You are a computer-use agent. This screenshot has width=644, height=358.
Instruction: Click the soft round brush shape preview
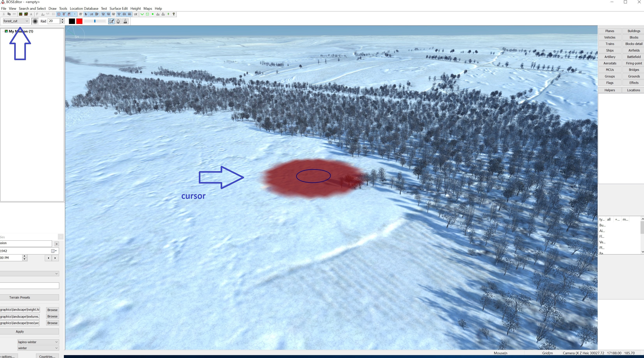tap(35, 21)
